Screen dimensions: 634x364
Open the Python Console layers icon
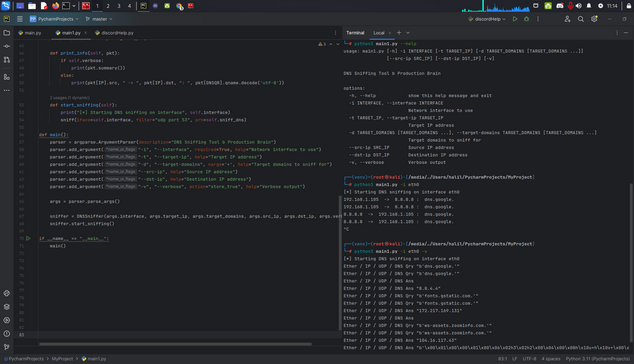coord(6,307)
